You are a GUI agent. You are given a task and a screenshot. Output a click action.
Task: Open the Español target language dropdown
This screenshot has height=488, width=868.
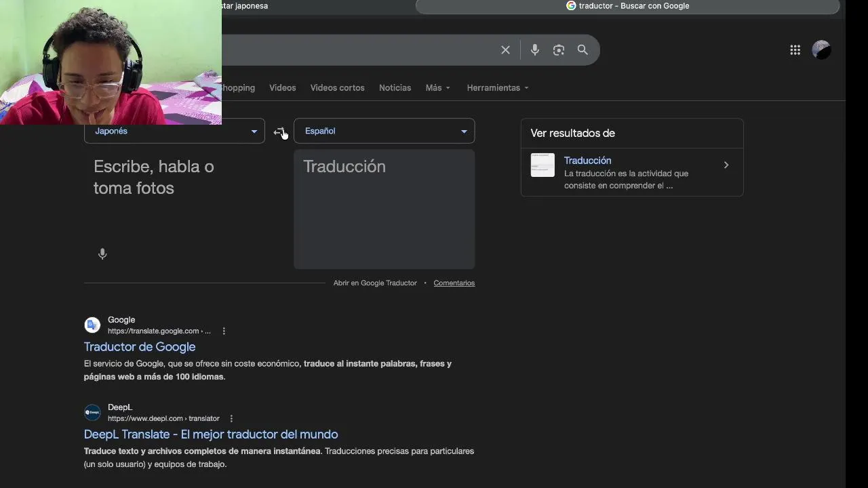click(384, 131)
